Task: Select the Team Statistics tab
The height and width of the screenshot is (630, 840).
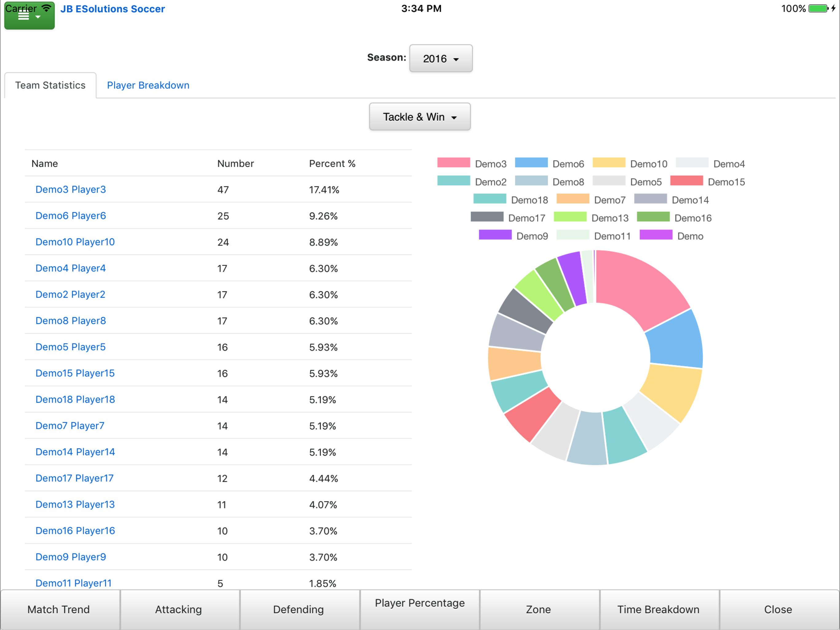Action: [x=50, y=85]
